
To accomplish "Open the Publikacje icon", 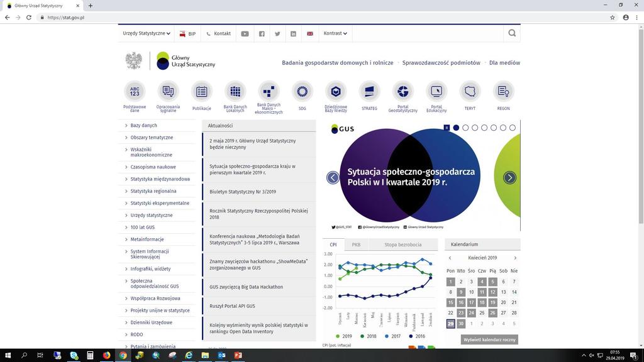I will (202, 92).
